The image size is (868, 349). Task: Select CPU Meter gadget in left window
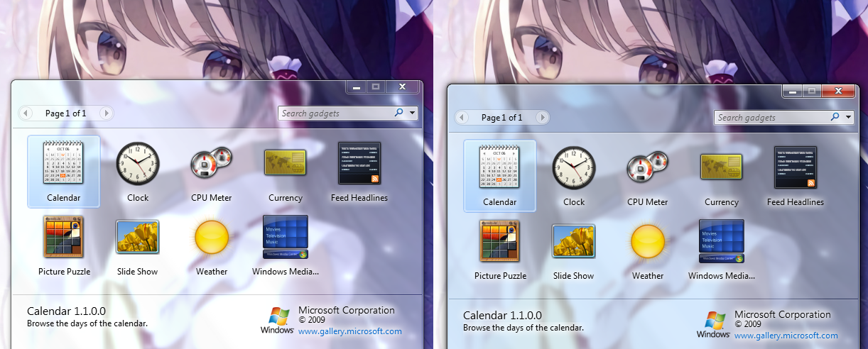212,172
